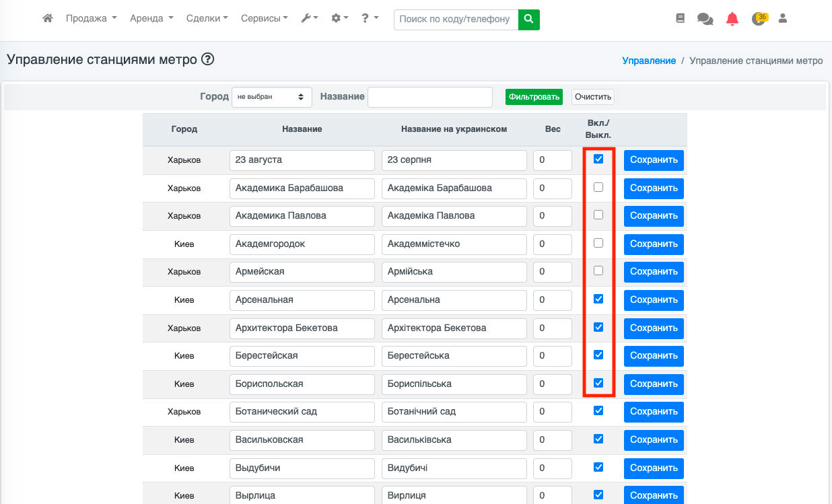Open the book icon in header

tap(680, 19)
